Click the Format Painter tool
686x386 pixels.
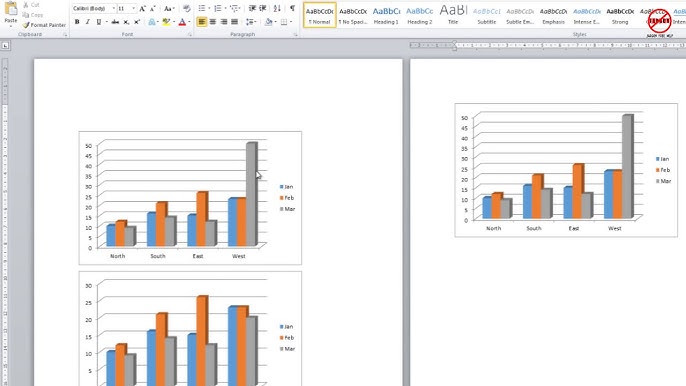tap(44, 25)
